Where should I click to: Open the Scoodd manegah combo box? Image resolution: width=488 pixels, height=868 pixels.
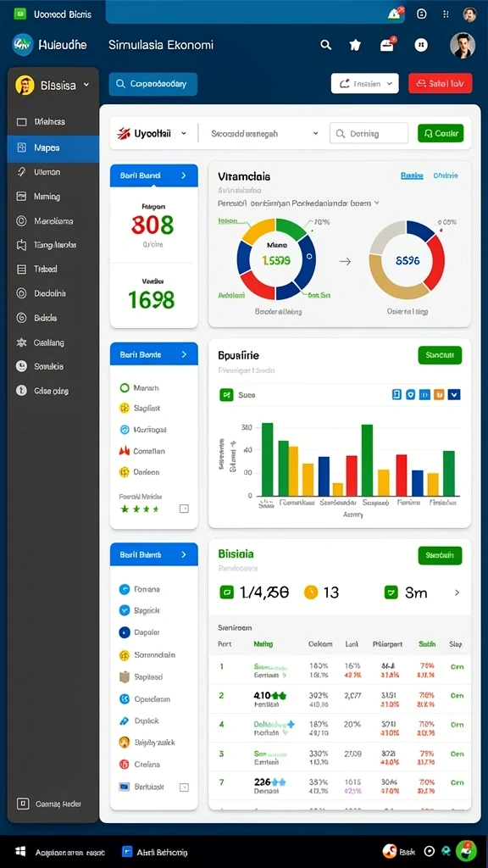click(x=264, y=133)
